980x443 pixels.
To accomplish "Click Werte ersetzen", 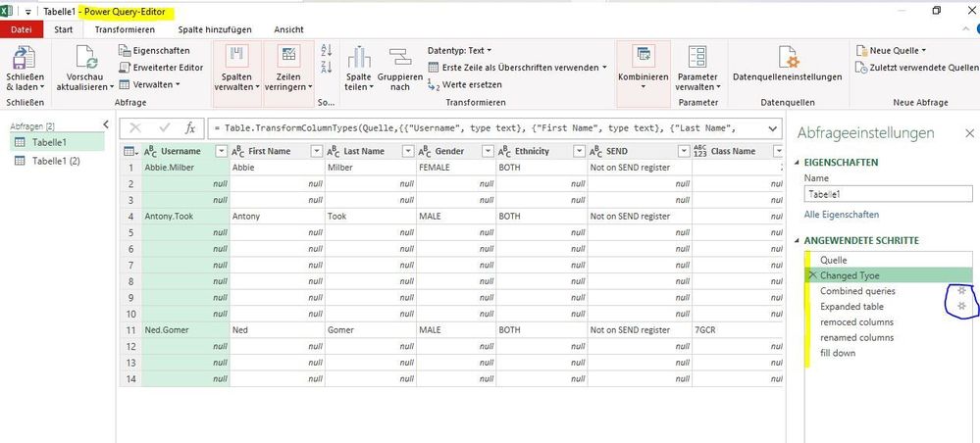I will 465,84.
